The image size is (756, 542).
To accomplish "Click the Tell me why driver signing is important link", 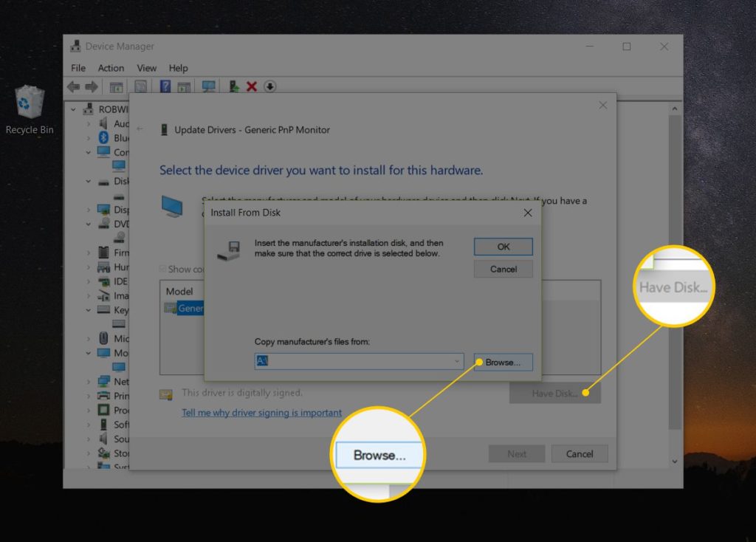I will coord(261,413).
